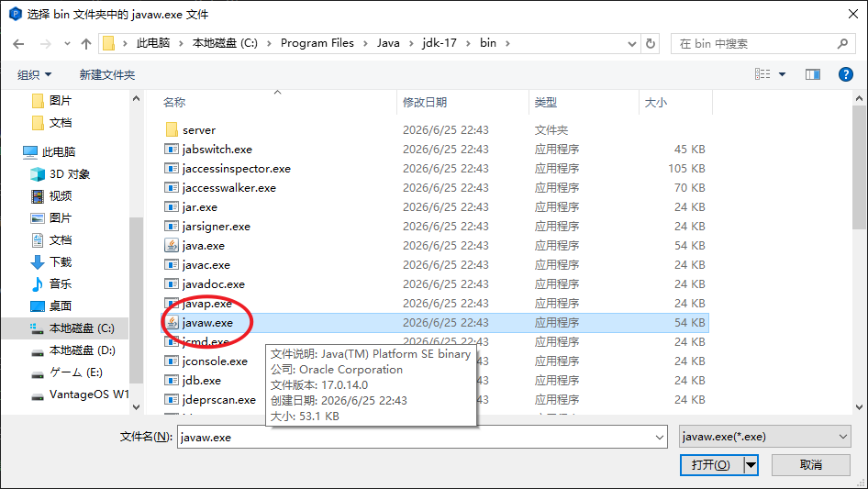Image resolution: width=868 pixels, height=489 pixels.
Task: Open view options dropdown arrow
Action: coord(782,74)
